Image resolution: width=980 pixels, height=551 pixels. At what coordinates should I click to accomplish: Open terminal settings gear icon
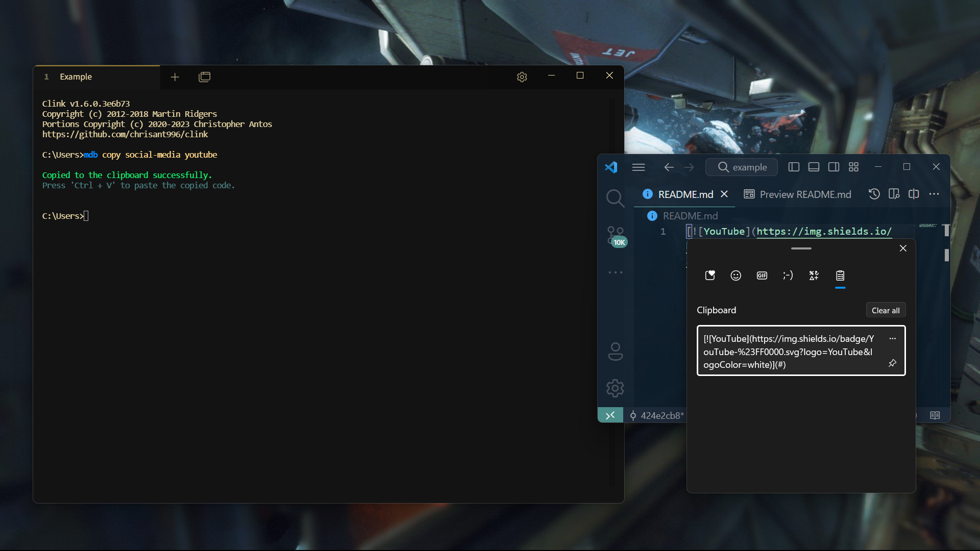(x=522, y=77)
